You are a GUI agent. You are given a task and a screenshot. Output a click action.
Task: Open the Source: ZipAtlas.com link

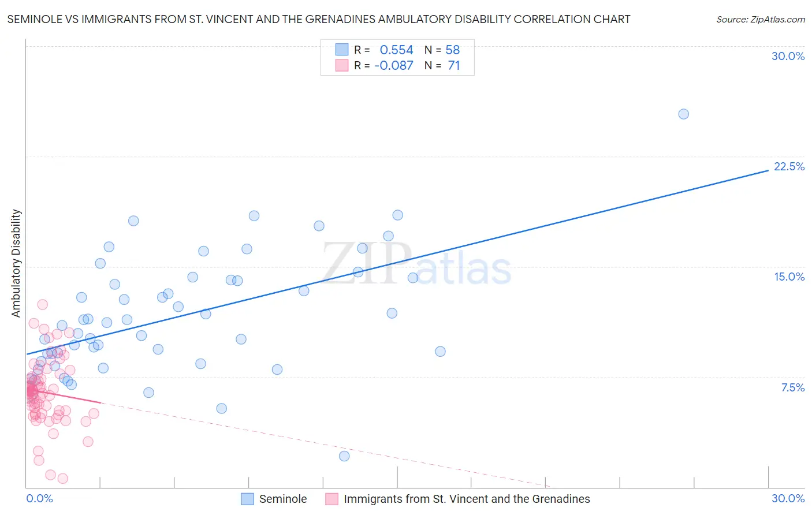click(x=761, y=19)
